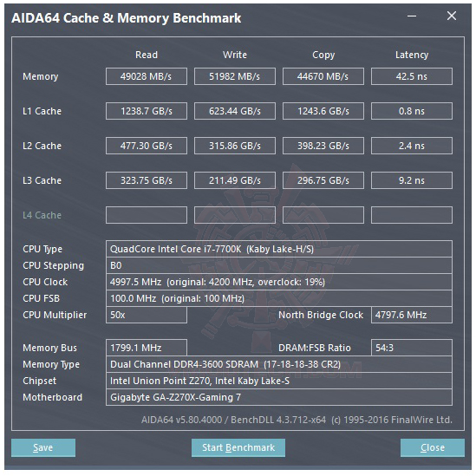Click the Memory row label
Screen dimensions: 476x476
coord(41,76)
